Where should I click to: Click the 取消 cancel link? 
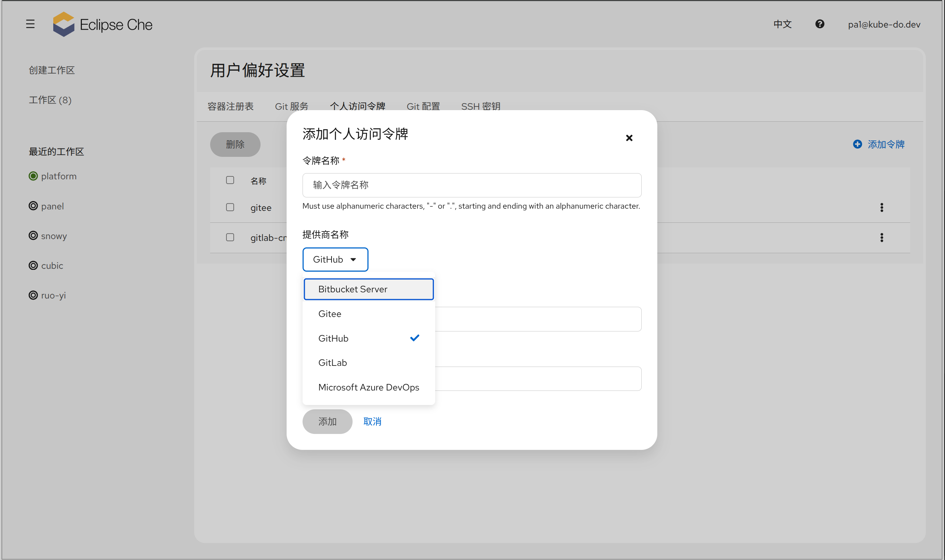coord(372,422)
